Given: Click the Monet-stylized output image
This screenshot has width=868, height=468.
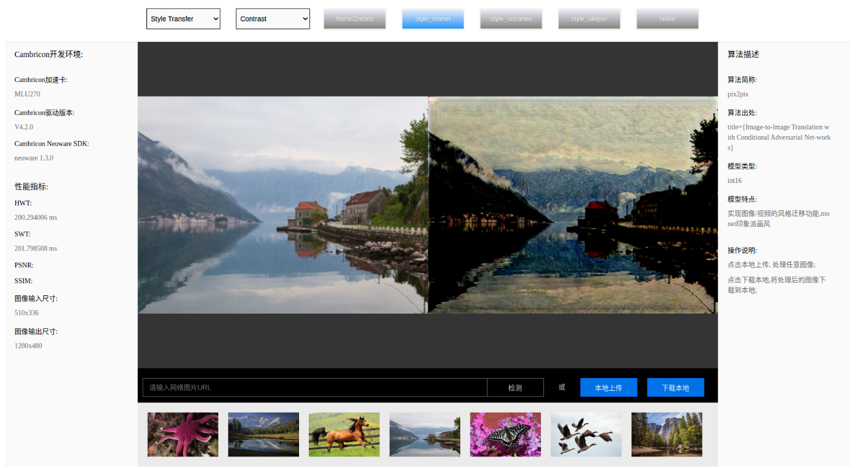Looking at the screenshot, I should point(573,205).
